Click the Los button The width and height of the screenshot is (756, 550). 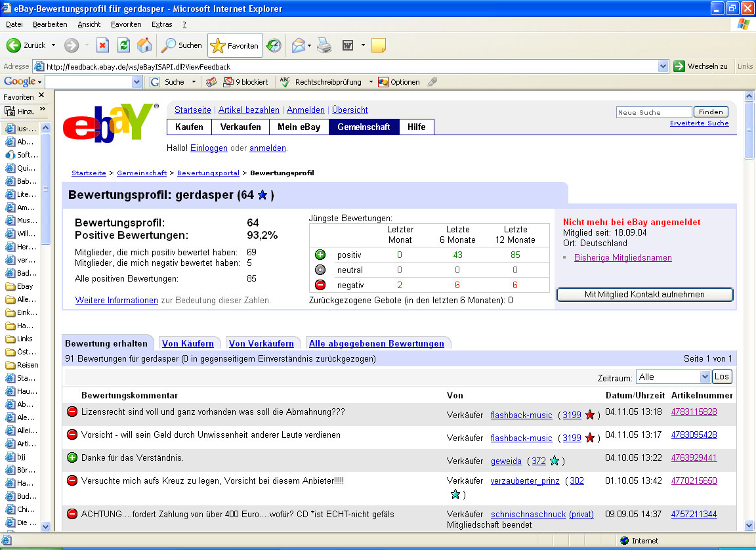pos(722,377)
